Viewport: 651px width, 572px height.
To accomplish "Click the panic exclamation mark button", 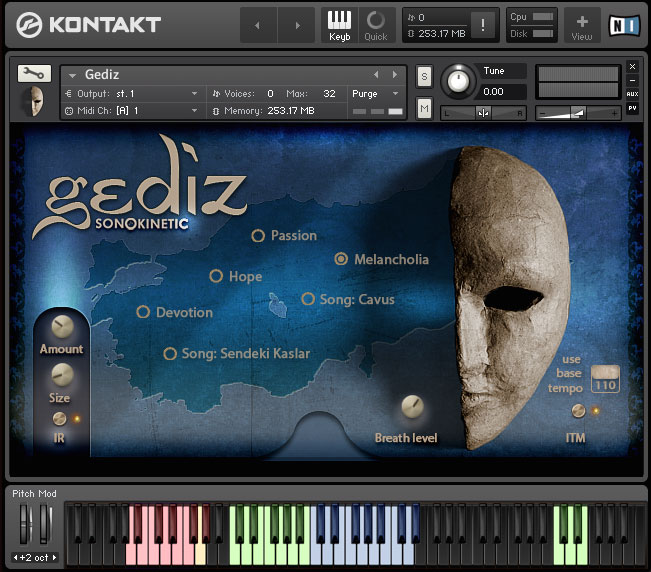I will pos(482,25).
